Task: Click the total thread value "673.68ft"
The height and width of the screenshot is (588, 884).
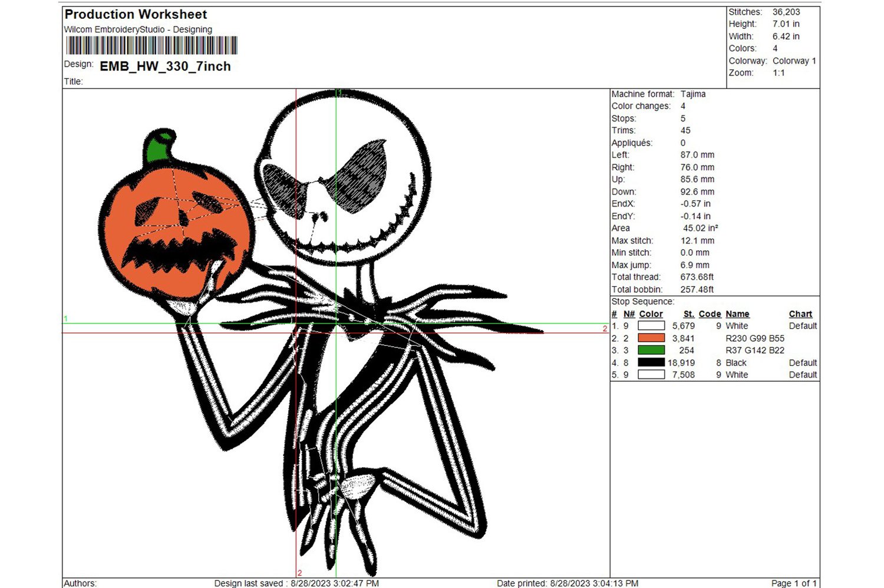Action: [697, 277]
